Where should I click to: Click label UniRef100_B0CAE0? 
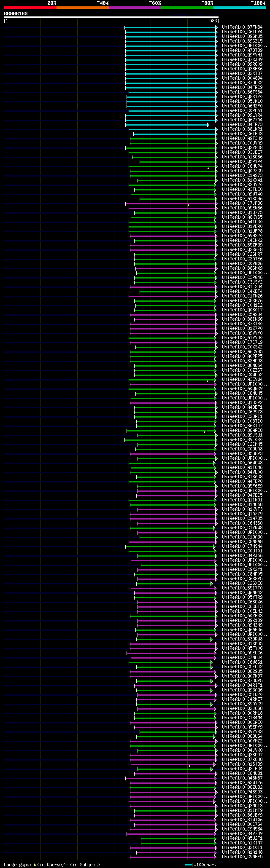pos(242,723)
